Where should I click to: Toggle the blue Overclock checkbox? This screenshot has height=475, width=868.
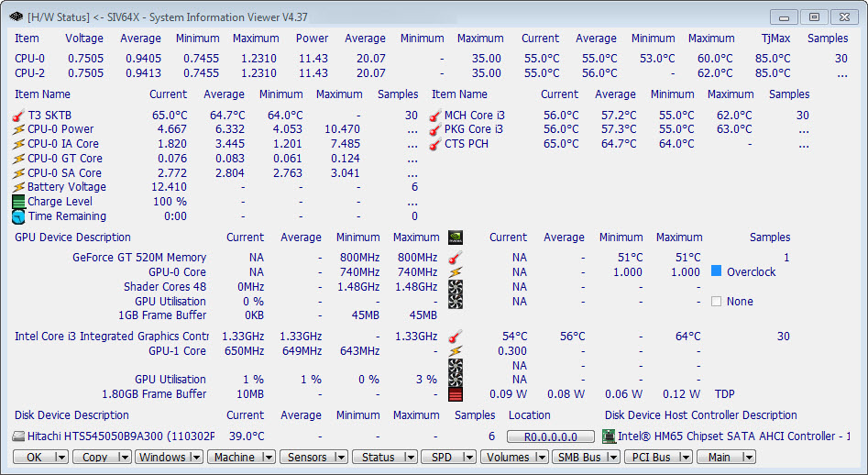(717, 271)
